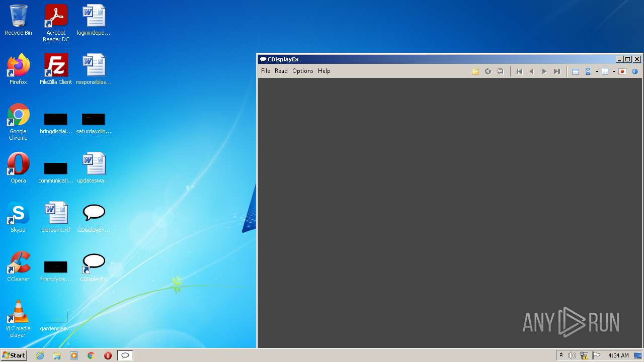Select the CCleaner desktop shortcut
Image resolution: width=644 pixels, height=362 pixels.
pos(18,266)
